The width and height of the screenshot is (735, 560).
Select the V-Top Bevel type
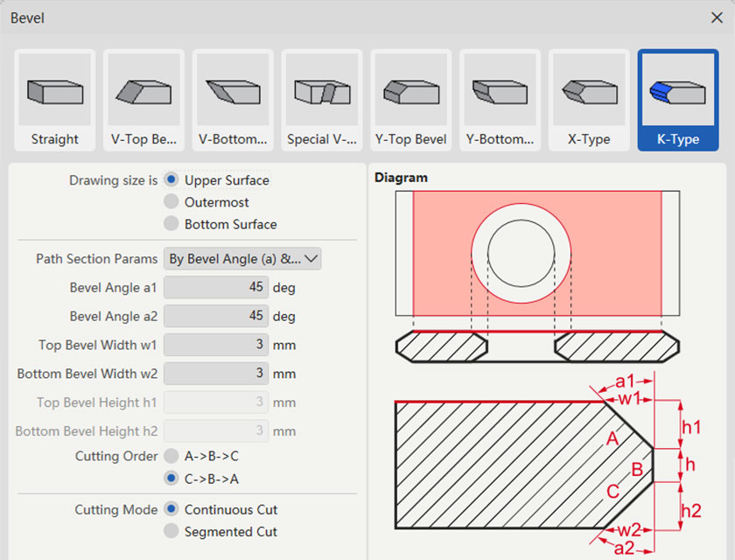pyautogui.click(x=143, y=96)
